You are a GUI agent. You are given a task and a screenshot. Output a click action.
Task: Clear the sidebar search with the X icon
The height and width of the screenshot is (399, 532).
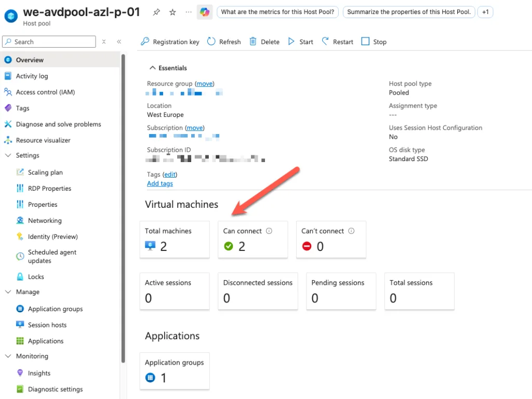(104, 42)
